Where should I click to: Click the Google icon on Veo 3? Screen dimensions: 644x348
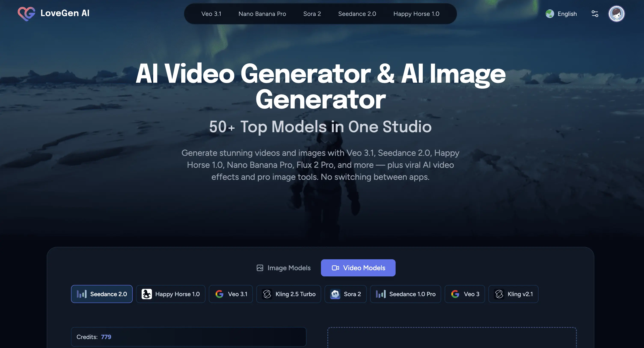[455, 294]
